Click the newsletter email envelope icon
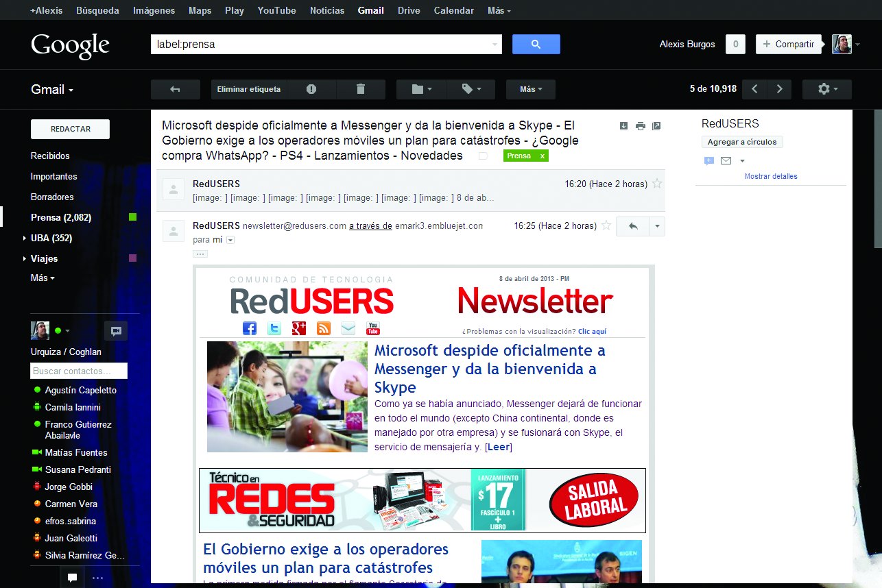 (348, 328)
